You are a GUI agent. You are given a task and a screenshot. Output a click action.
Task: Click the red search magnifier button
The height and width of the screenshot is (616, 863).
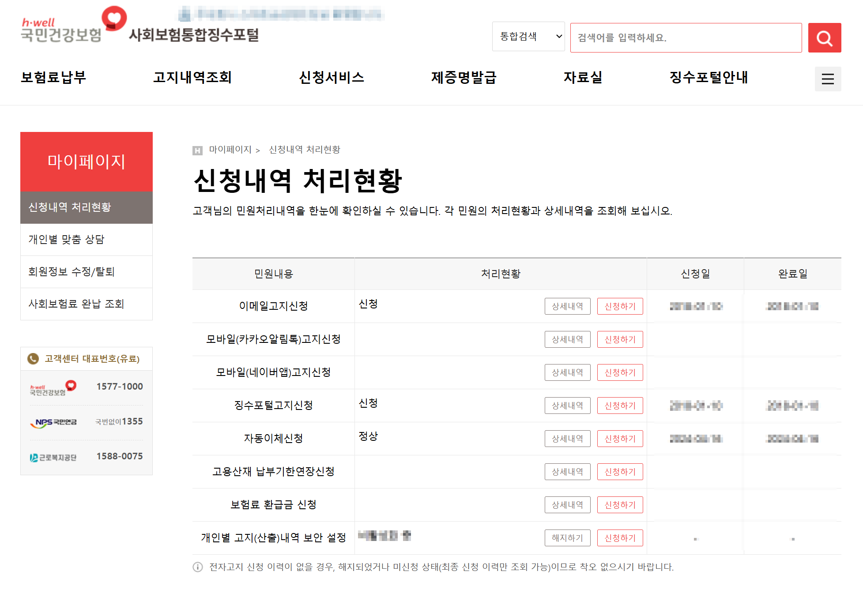click(824, 38)
